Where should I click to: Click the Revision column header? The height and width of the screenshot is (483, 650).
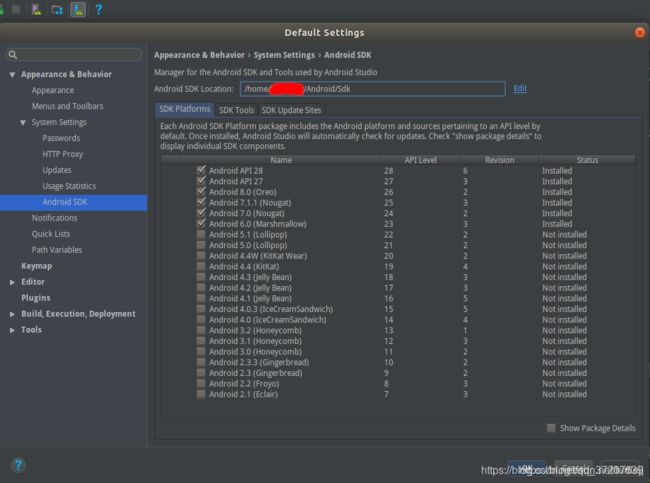500,160
